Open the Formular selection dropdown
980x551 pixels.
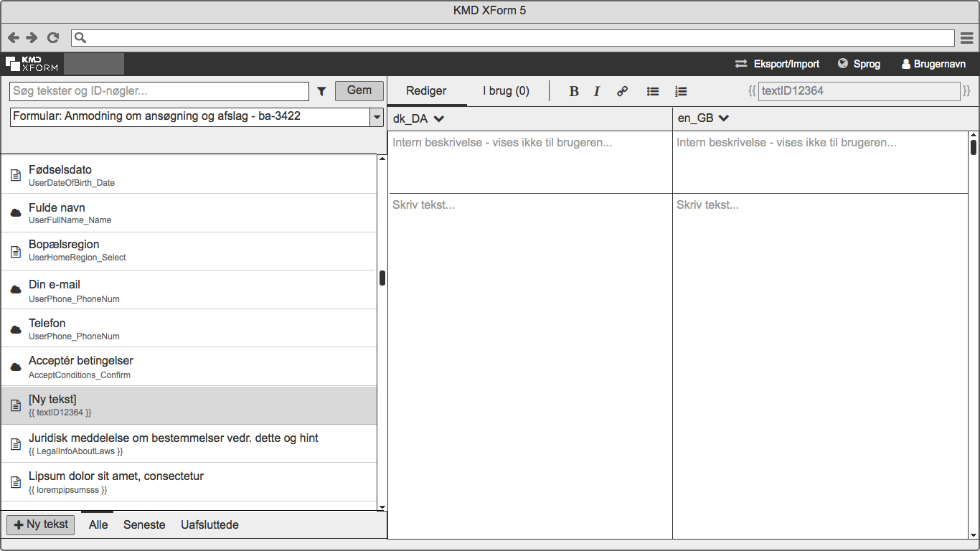tap(377, 117)
